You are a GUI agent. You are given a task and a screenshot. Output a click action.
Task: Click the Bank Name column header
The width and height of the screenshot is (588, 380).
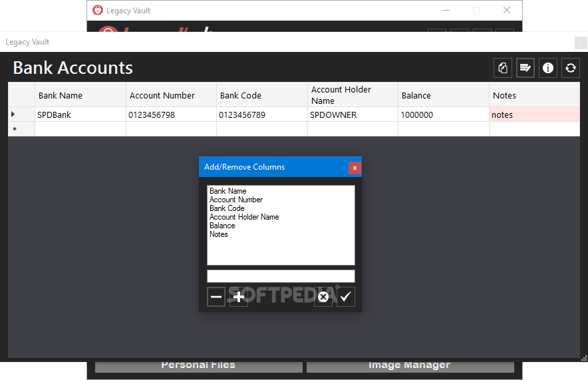pyautogui.click(x=80, y=95)
